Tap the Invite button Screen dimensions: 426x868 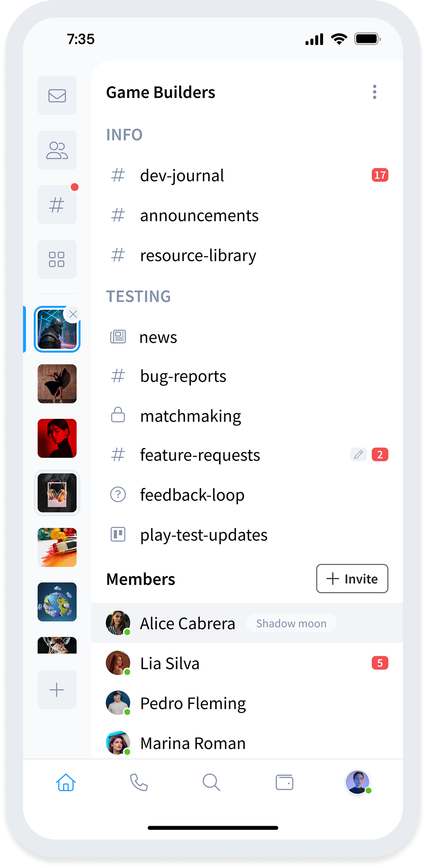coord(352,579)
